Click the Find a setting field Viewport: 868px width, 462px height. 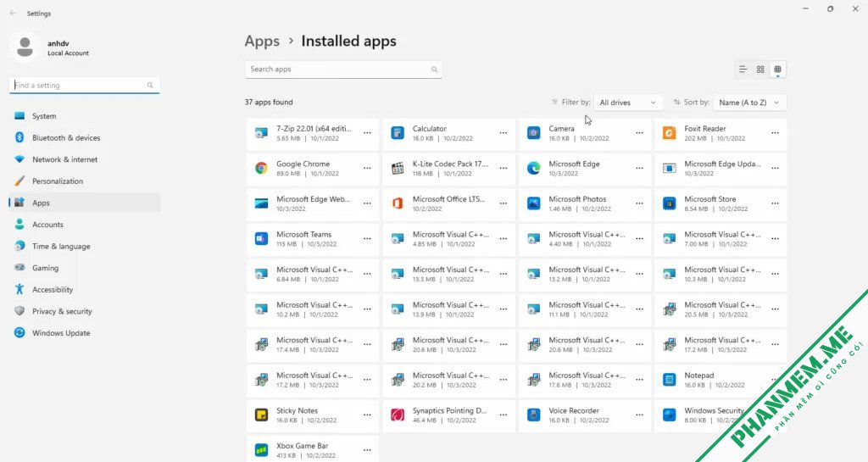click(x=85, y=86)
